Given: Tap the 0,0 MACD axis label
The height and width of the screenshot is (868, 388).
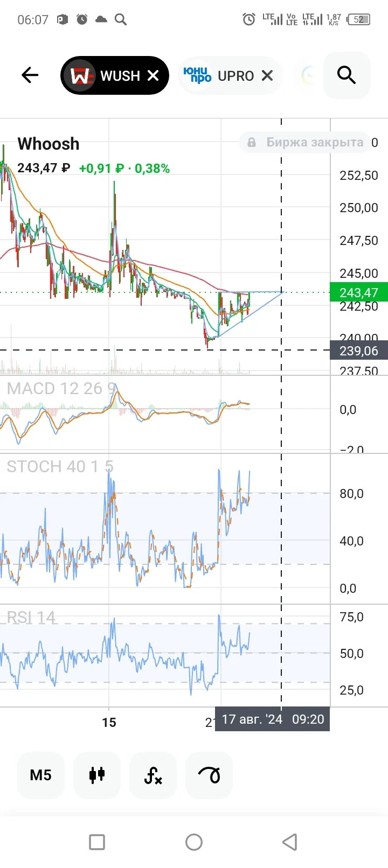Looking at the screenshot, I should click(x=348, y=410).
